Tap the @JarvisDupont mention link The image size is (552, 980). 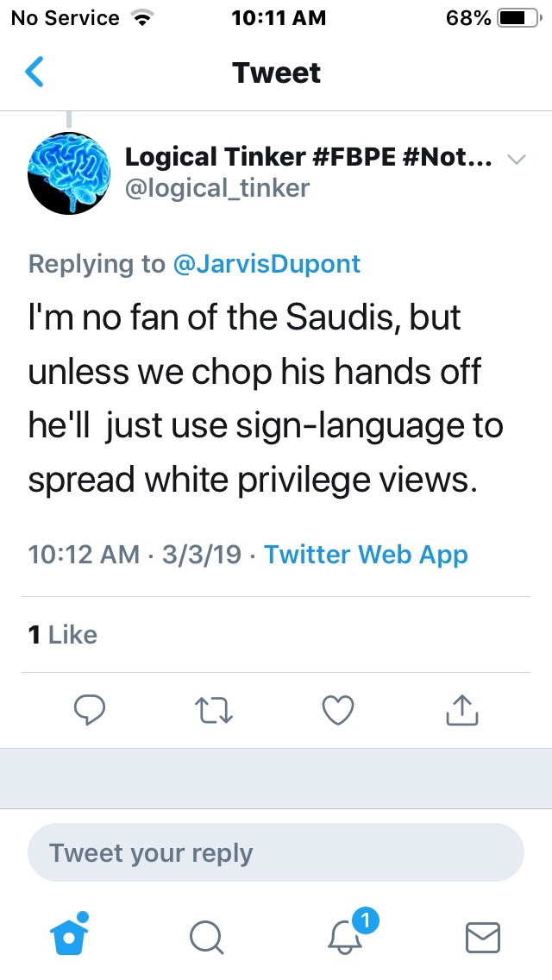267,264
